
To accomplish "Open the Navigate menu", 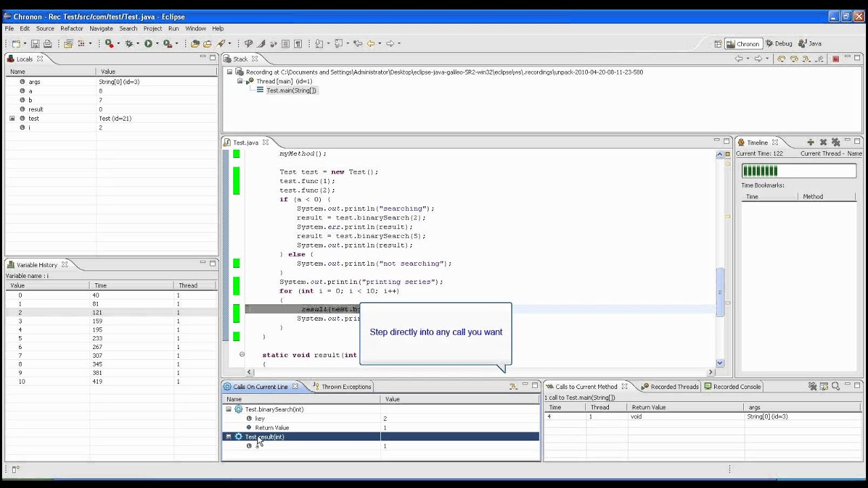I will point(101,28).
